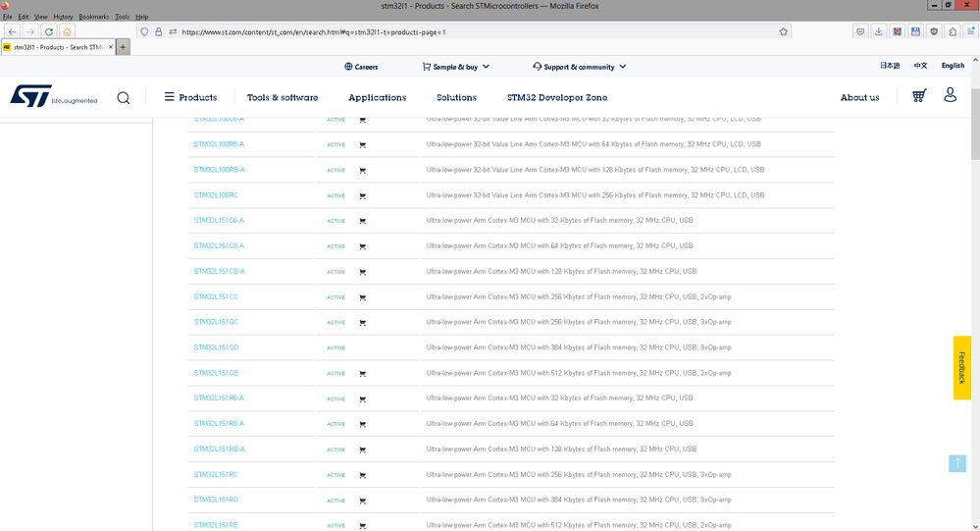
Task: Open the STM32L151QD product link
Action: click(216, 347)
